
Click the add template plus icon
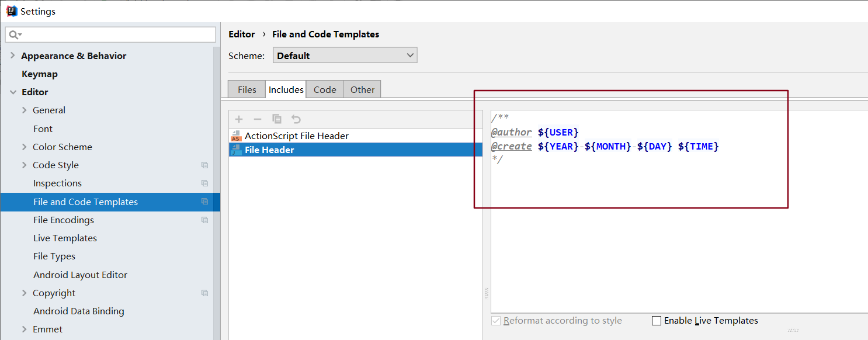click(239, 119)
